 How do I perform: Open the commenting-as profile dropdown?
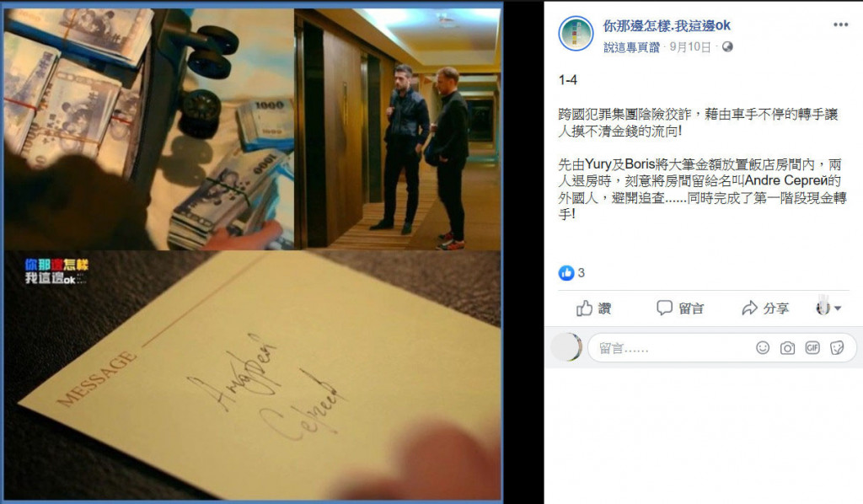pyautogui.click(x=828, y=308)
